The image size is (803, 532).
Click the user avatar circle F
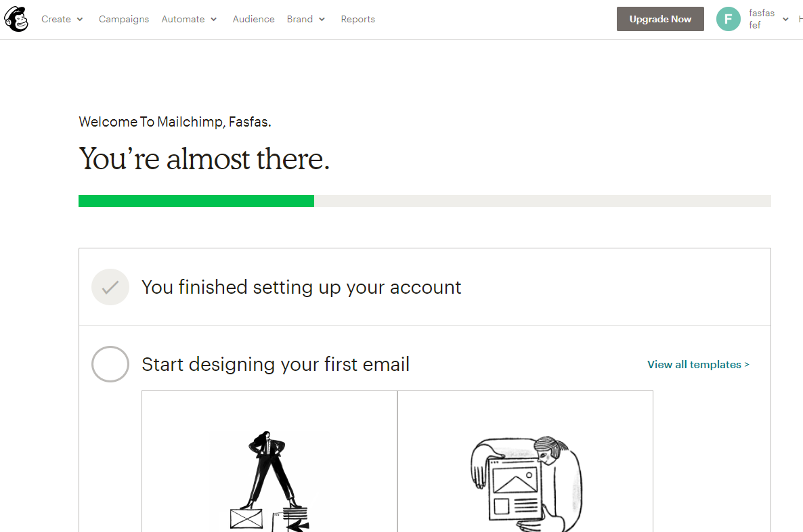(x=729, y=19)
